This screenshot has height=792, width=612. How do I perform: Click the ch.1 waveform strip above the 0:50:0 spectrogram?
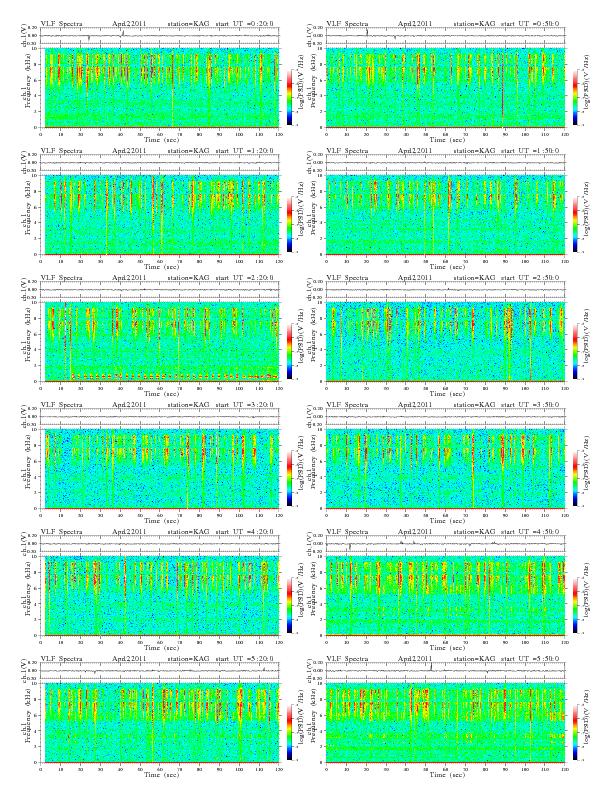(445, 36)
